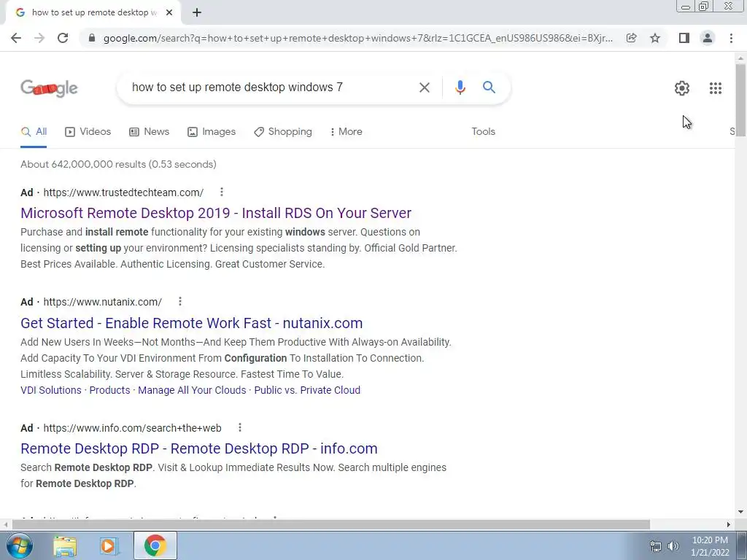Open options for trustedtechteam.com ad
Image resolution: width=747 pixels, height=560 pixels.
pos(222,192)
